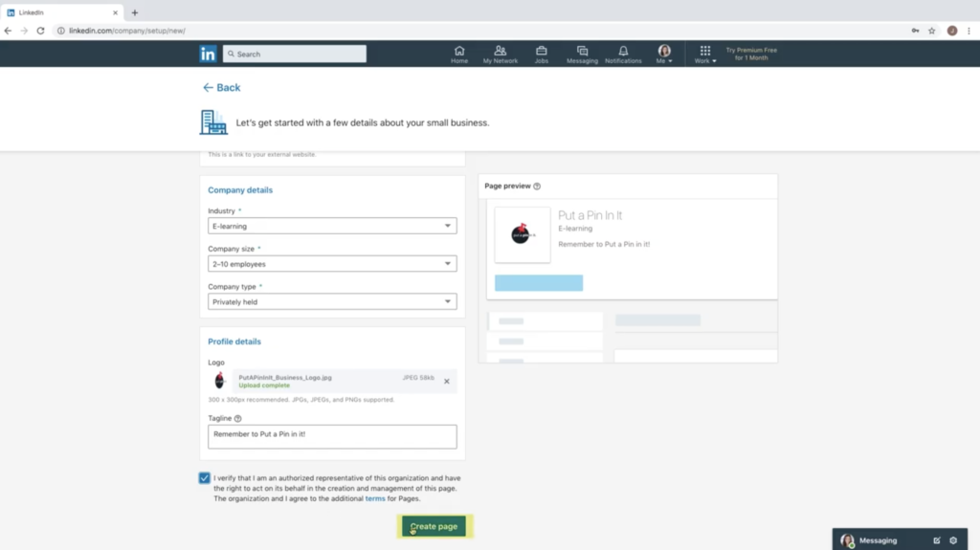The height and width of the screenshot is (550, 980).
Task: Click Try Premium Free for 1 Month
Action: tap(751, 54)
